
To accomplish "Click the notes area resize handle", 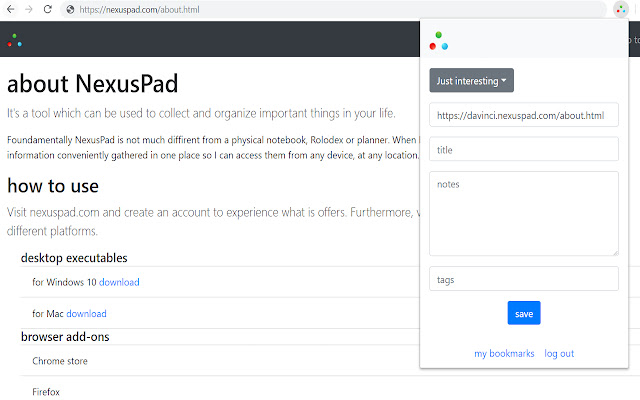I will [x=616, y=253].
